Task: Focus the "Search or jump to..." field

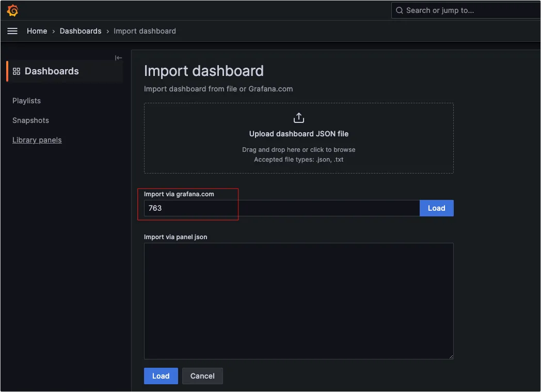Action: click(465, 10)
